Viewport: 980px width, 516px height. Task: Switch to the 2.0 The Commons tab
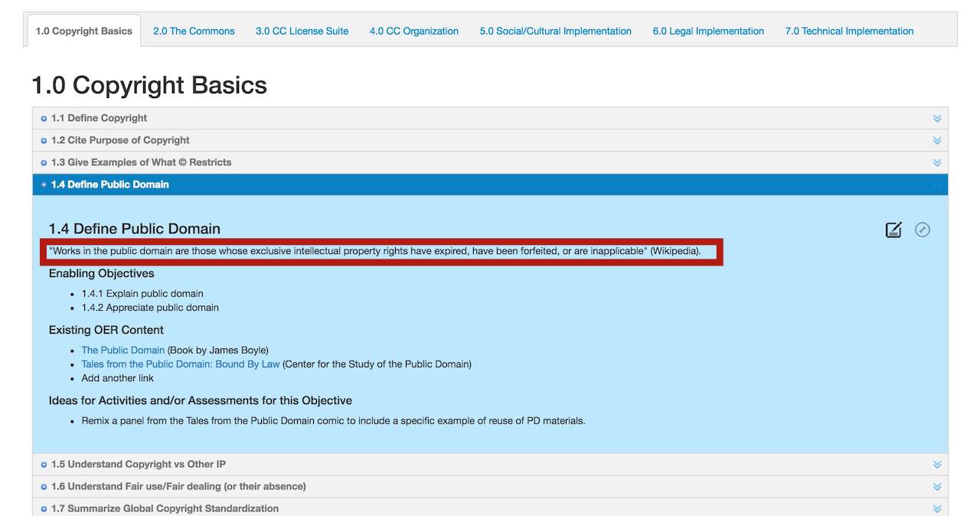point(194,31)
